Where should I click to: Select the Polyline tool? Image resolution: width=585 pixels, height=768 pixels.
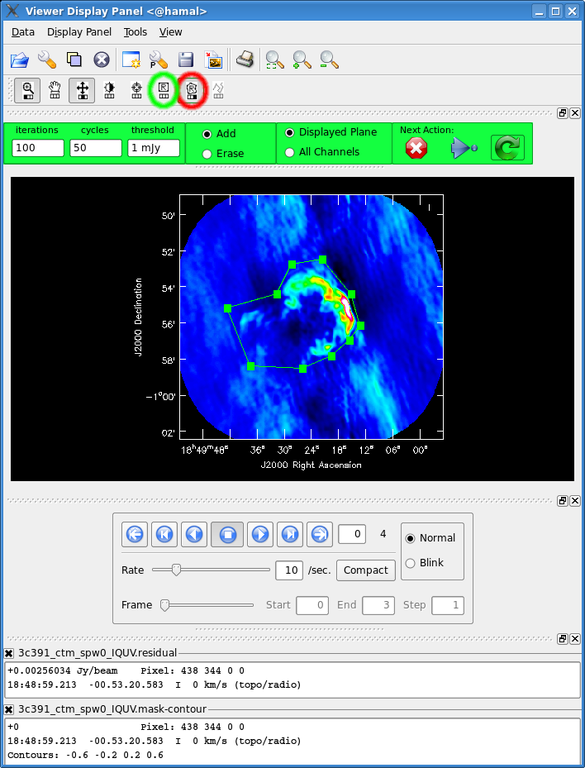point(219,91)
